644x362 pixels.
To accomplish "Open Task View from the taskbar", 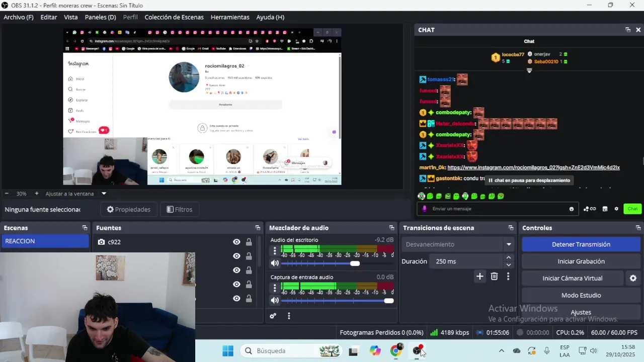I will tap(353, 350).
